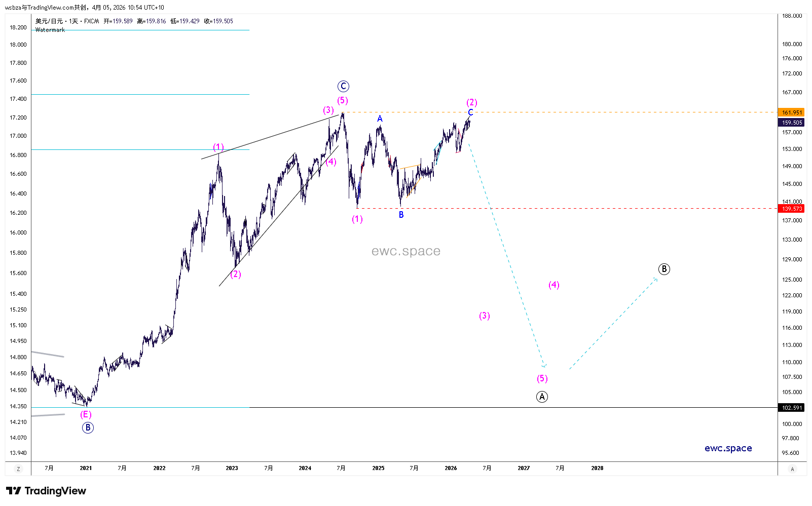
Task: Open ewc.space link at bottom right
Action: click(728, 448)
